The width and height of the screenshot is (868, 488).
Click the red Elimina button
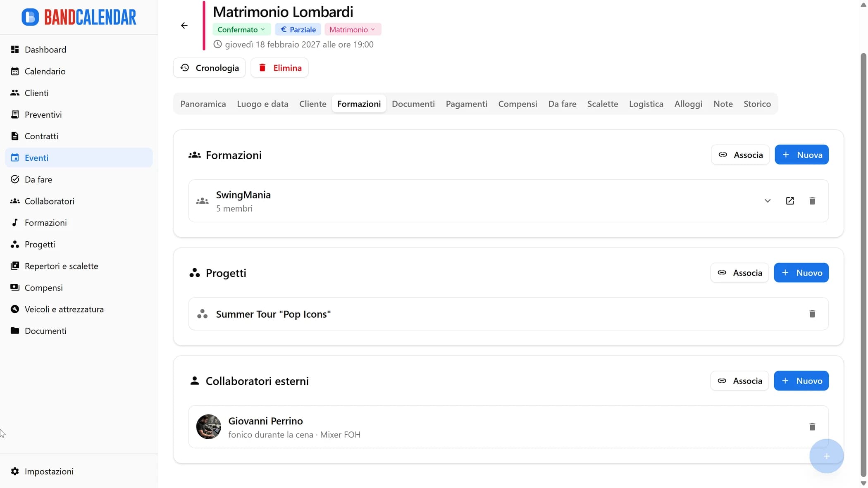tap(279, 68)
